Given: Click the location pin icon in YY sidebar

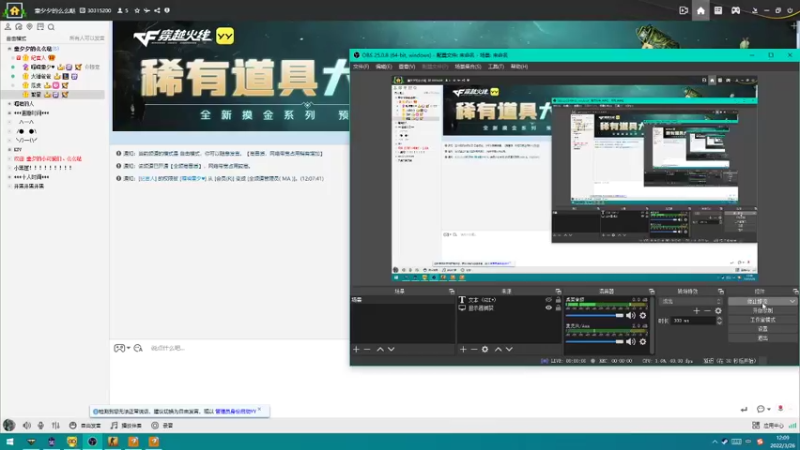Looking at the screenshot, I should tap(30, 27).
